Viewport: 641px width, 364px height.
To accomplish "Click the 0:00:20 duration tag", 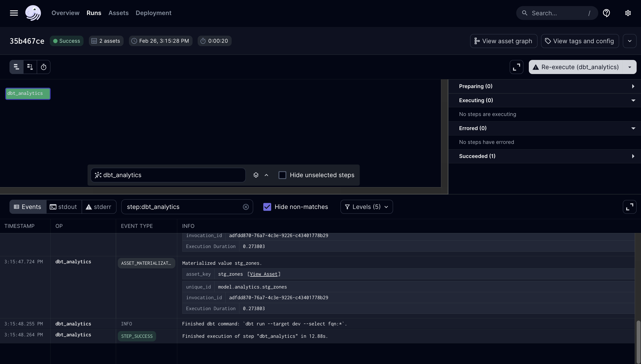I will point(214,41).
